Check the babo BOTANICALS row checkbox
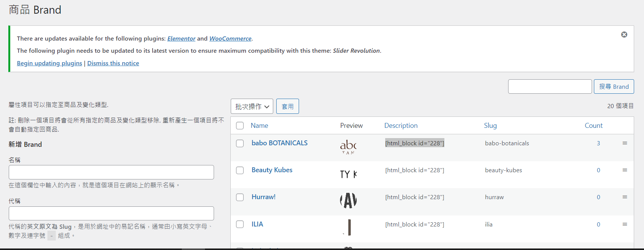Viewport: 644px width, 250px height. tap(240, 143)
